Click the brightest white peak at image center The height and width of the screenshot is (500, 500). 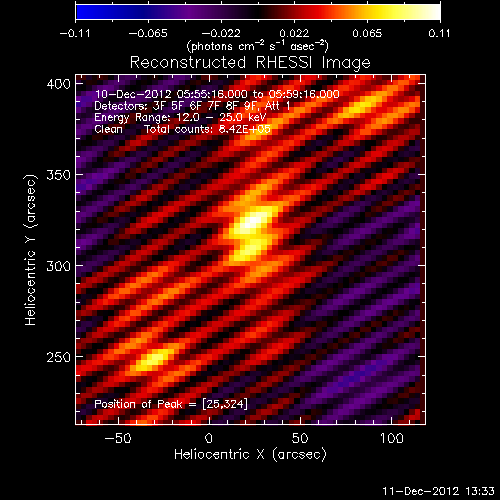(253, 221)
